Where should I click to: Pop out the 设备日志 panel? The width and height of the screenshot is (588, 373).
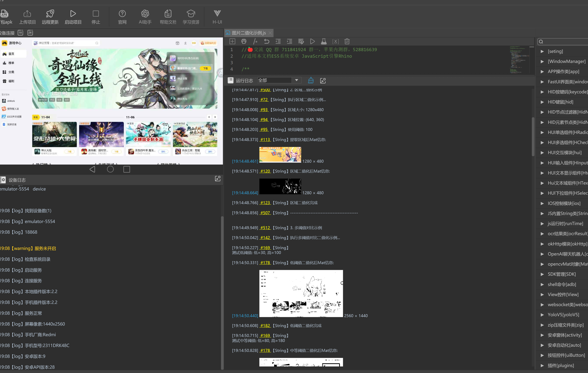(218, 179)
